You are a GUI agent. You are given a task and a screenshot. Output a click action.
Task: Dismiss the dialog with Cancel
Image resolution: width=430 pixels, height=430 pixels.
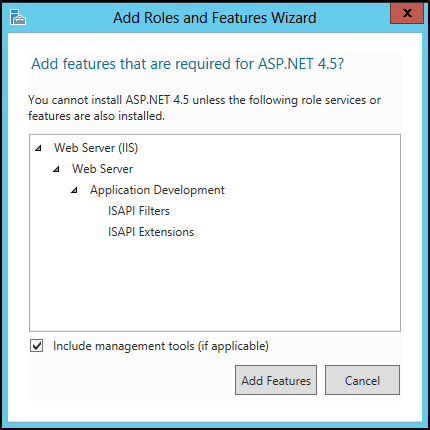pyautogui.click(x=362, y=380)
